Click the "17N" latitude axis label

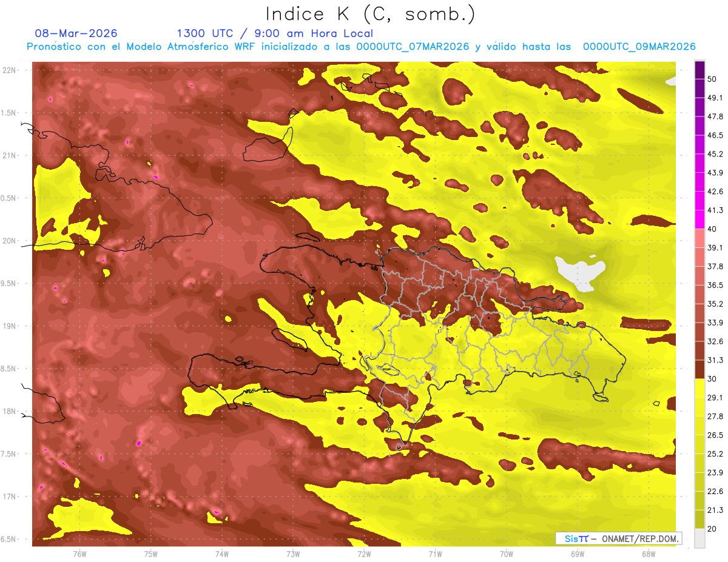(x=10, y=497)
